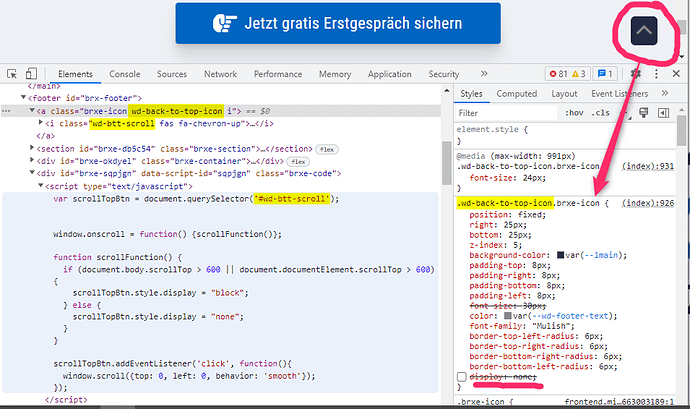The height and width of the screenshot is (409, 690).
Task: Open the issues counter with 1 message
Action: click(x=605, y=74)
